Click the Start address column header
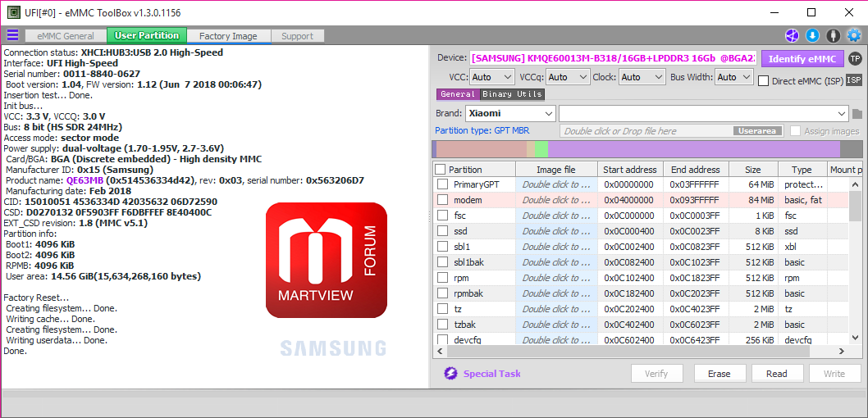The height and width of the screenshot is (418, 868). [x=630, y=169]
